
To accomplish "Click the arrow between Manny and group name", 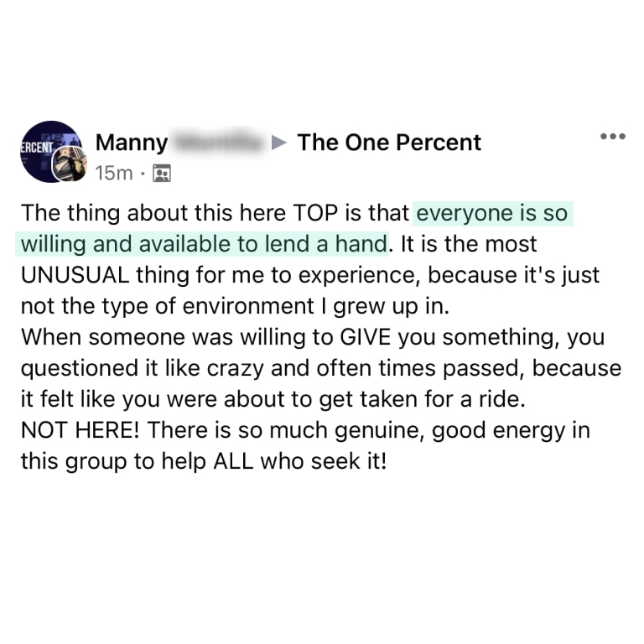I will (279, 143).
